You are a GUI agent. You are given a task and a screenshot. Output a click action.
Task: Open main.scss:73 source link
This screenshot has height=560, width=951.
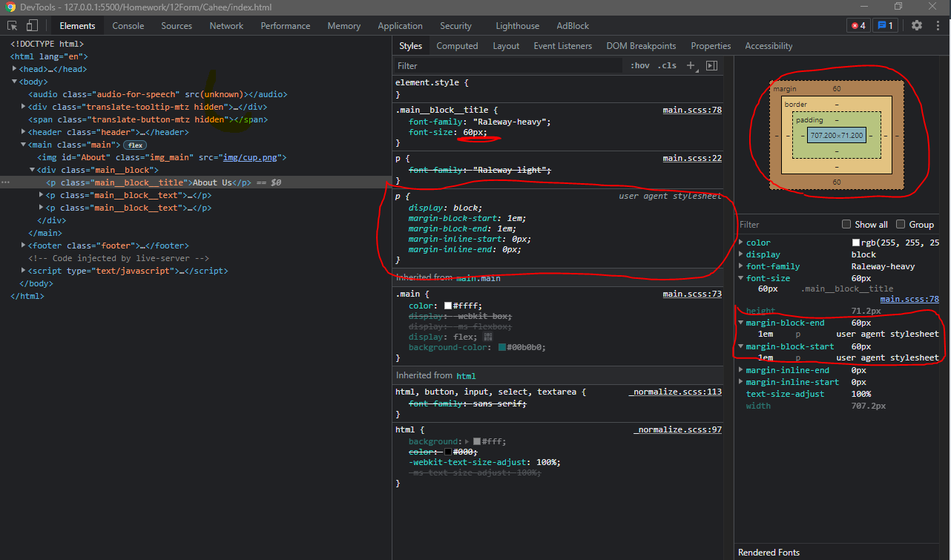coord(692,294)
